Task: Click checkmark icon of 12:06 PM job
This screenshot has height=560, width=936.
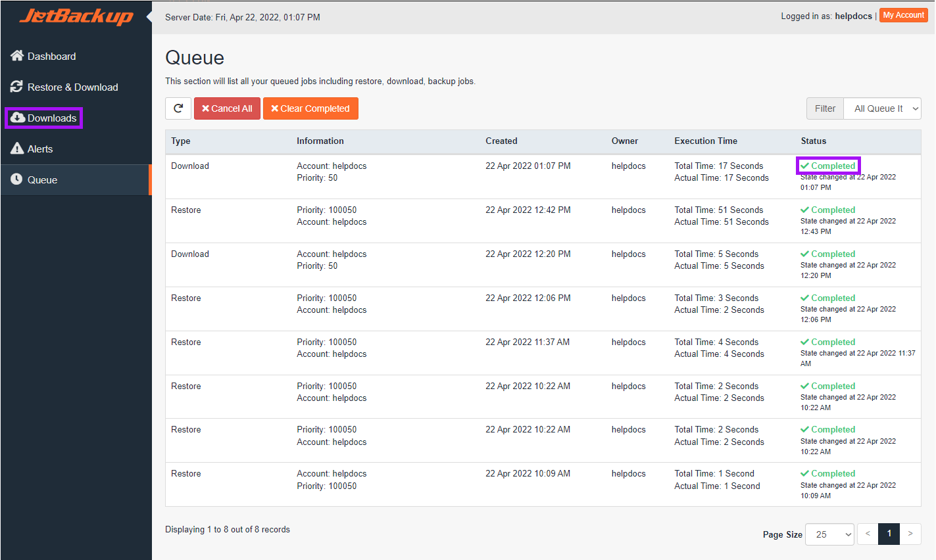Action: click(x=804, y=298)
